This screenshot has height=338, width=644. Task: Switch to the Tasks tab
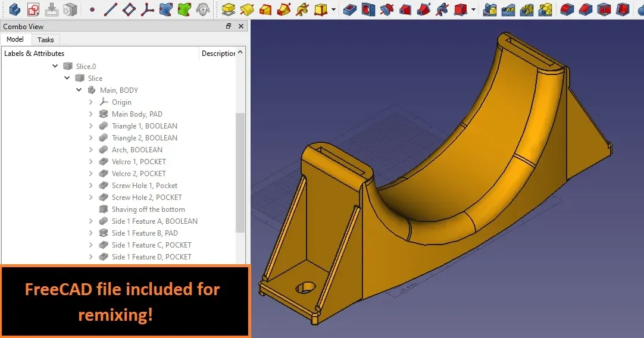point(46,40)
